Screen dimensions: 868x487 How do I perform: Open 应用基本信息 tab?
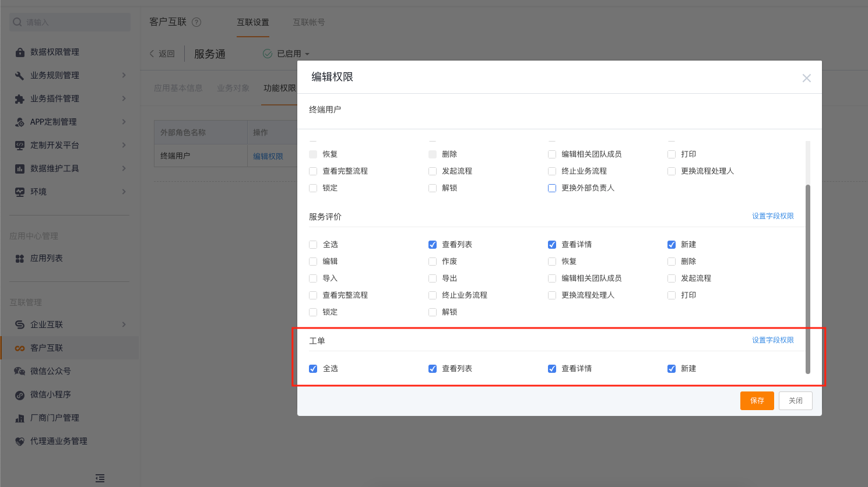click(x=178, y=88)
